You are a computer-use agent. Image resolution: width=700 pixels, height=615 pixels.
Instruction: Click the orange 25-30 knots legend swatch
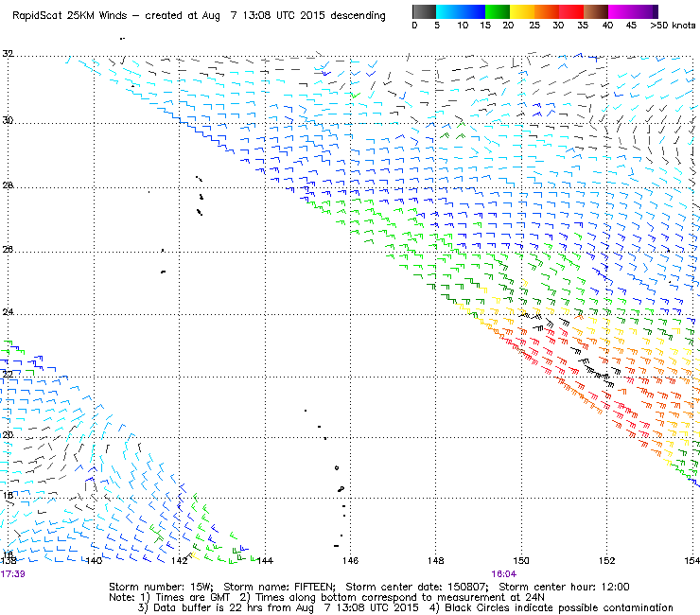(547, 11)
